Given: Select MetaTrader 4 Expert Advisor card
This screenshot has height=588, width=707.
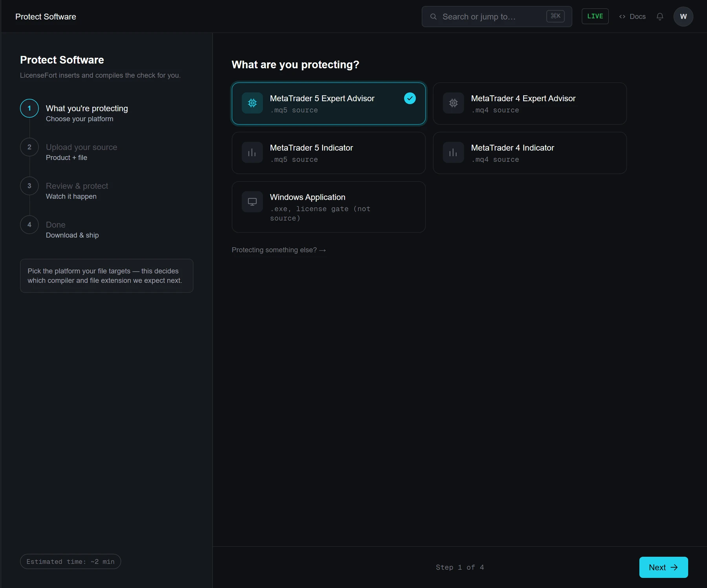Looking at the screenshot, I should pos(530,104).
